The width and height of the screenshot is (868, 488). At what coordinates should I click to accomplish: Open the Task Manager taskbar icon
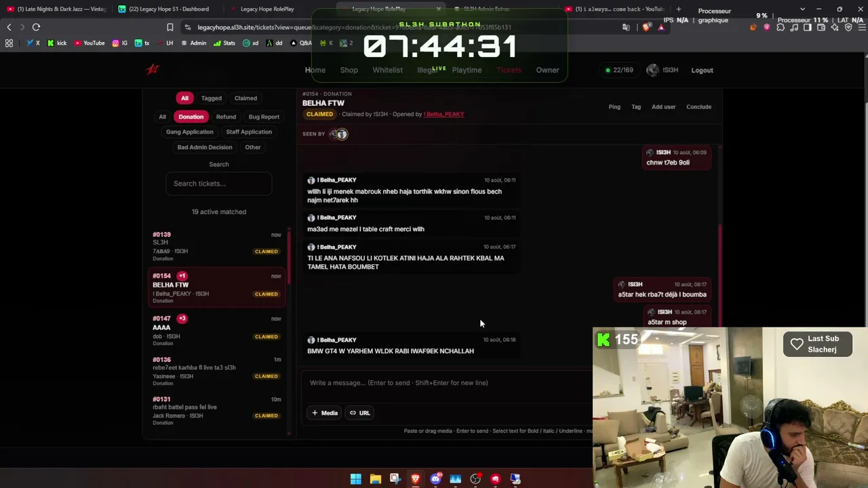456,479
